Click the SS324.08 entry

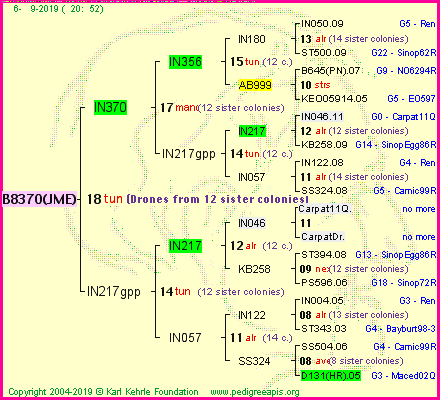pos(324,191)
